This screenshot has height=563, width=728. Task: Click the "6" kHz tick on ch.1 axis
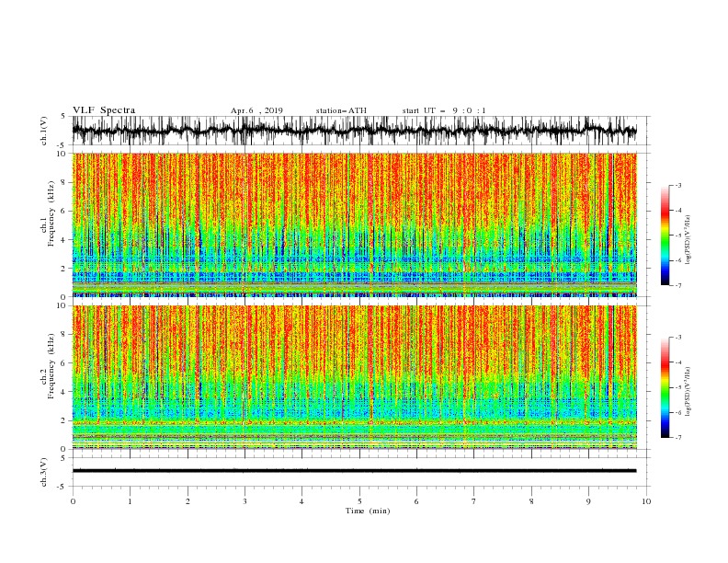[63, 211]
